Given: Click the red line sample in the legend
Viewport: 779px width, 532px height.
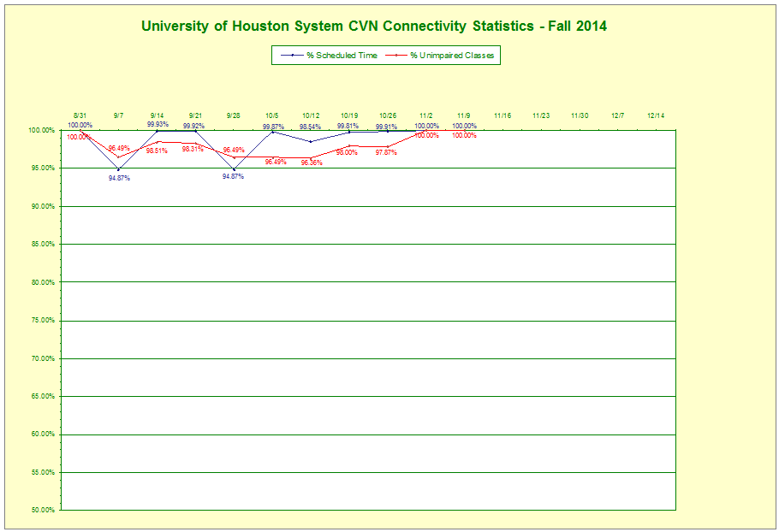Looking at the screenshot, I should [396, 56].
